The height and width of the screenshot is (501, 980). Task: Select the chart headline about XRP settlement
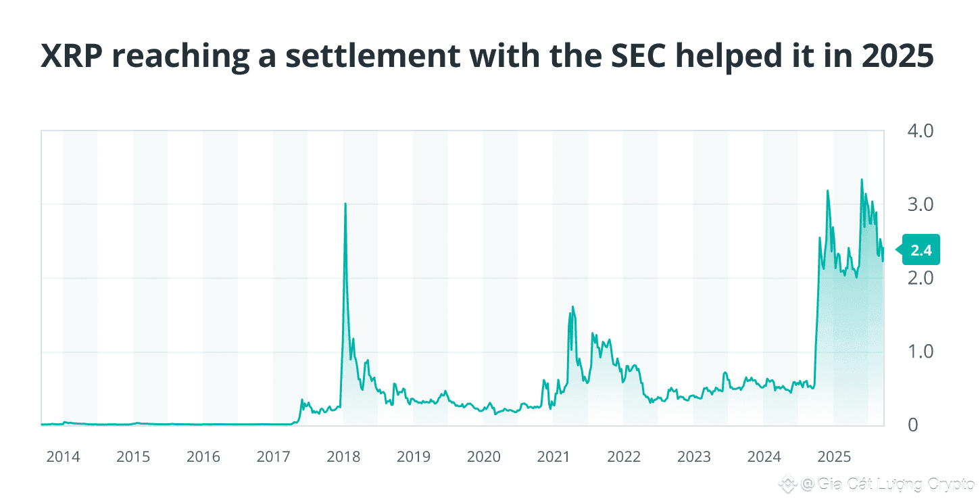(487, 56)
